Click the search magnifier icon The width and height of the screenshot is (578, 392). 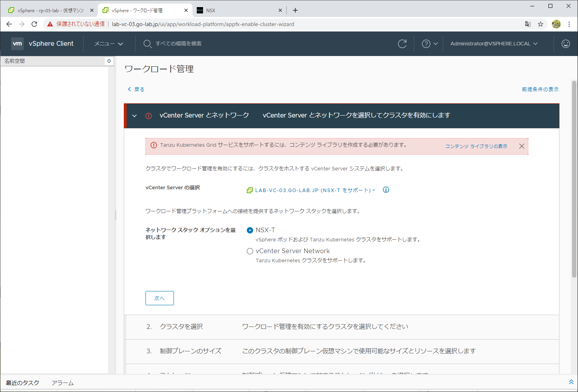coord(147,44)
